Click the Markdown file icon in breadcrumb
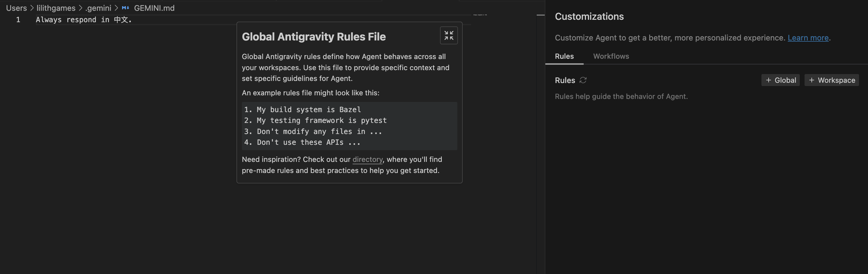 click(x=125, y=8)
